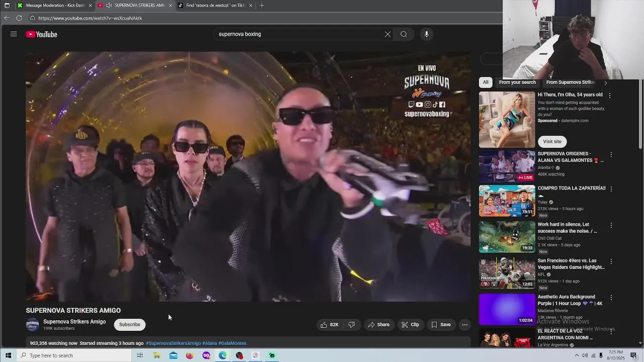Open options for 49ers vs. Raiders video
Screen dimensions: 644x362
tap(611, 261)
